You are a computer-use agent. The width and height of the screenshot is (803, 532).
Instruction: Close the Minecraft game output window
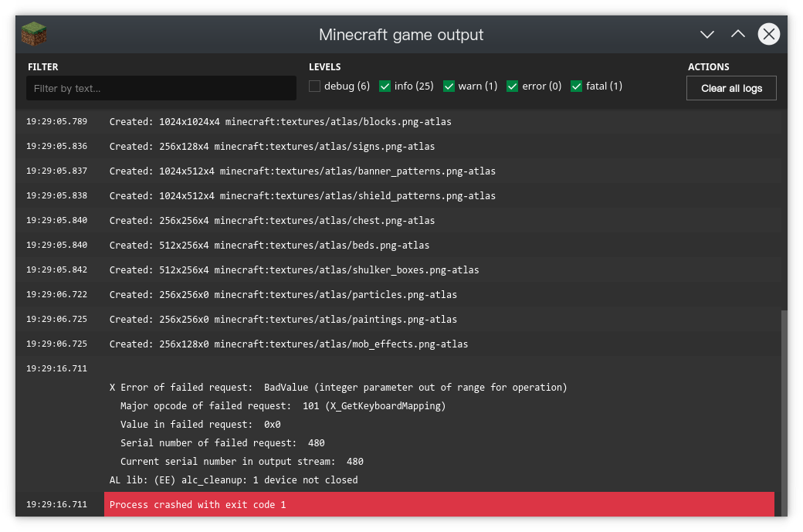(x=768, y=34)
